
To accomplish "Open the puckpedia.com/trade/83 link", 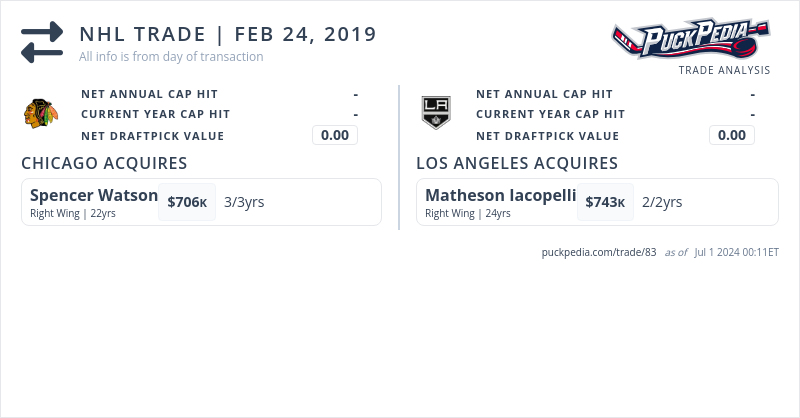I will (x=598, y=252).
